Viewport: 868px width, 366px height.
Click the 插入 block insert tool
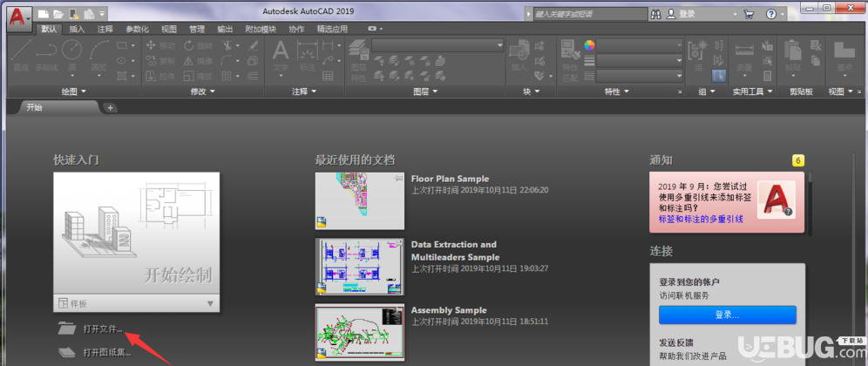coord(519,57)
